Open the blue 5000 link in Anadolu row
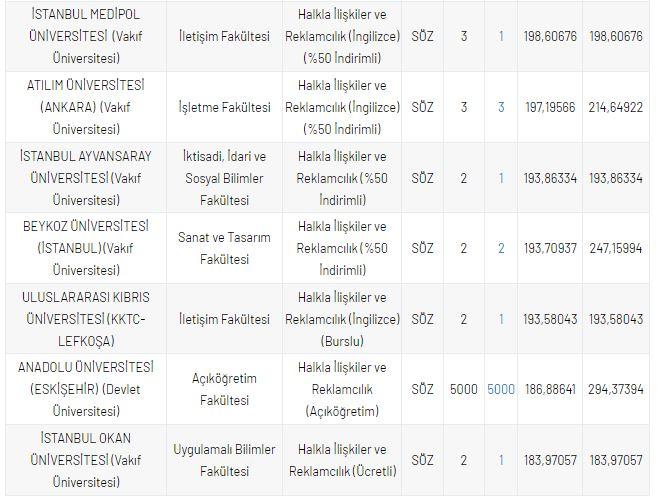Image resolution: width=657 pixels, height=501 pixels. [x=501, y=389]
